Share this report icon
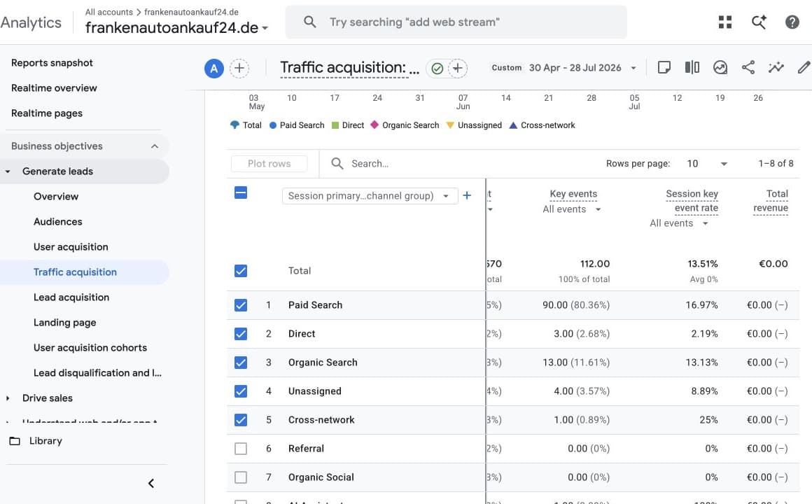 748,67
